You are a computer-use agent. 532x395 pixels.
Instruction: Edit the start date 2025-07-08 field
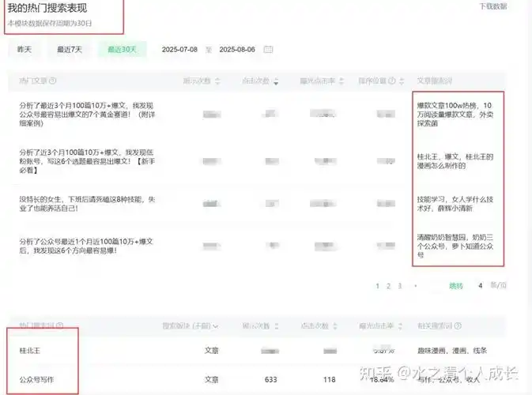tap(179, 50)
